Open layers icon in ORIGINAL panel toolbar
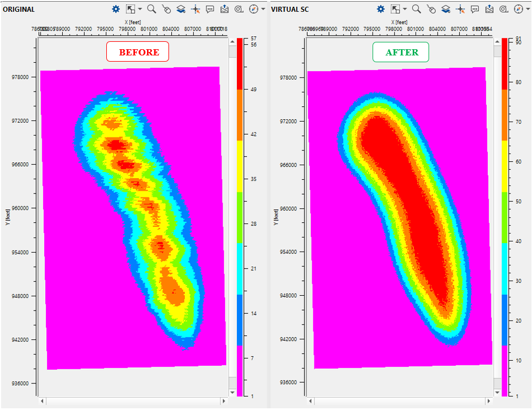 pyautogui.click(x=181, y=9)
